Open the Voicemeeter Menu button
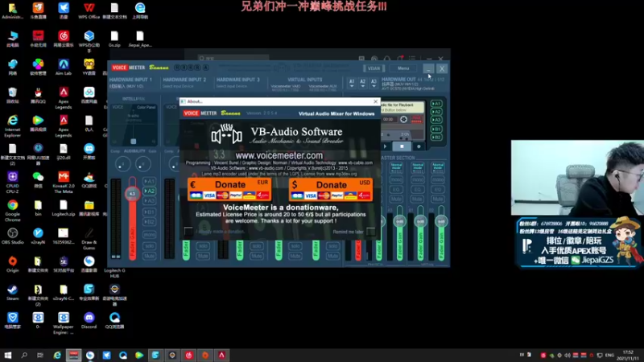 coord(403,68)
